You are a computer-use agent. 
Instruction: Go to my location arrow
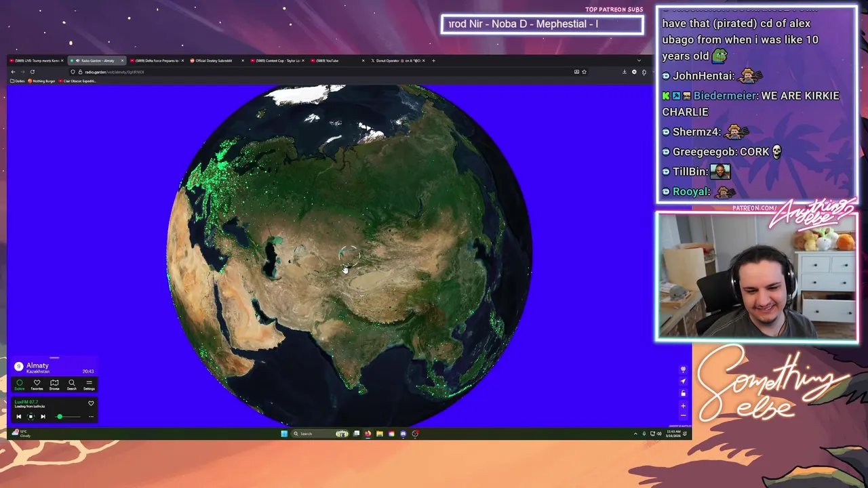coord(684,381)
